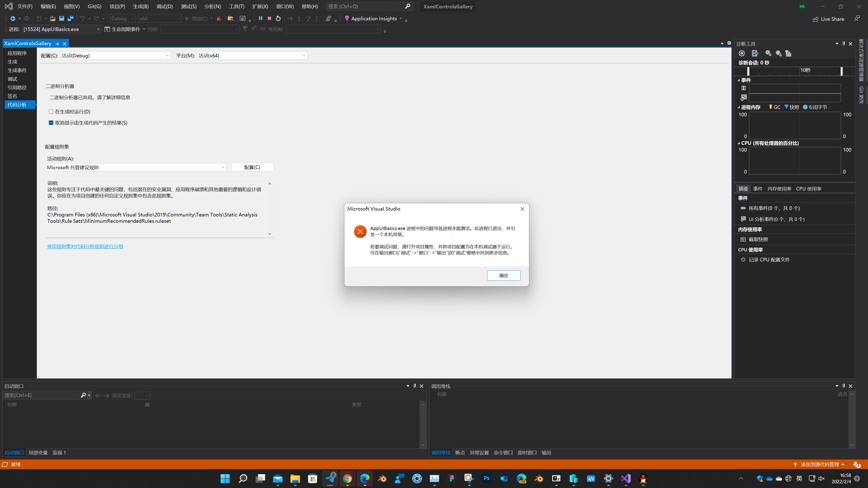Click the Hot Reload flame icon
The height and width of the screenshot is (488, 868).
click(x=219, y=19)
